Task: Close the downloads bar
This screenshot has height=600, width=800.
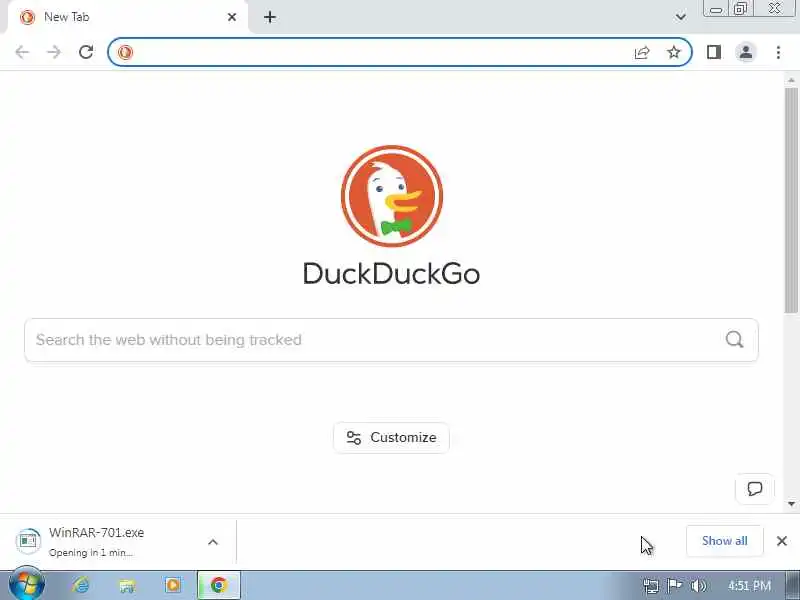Action: (782, 541)
